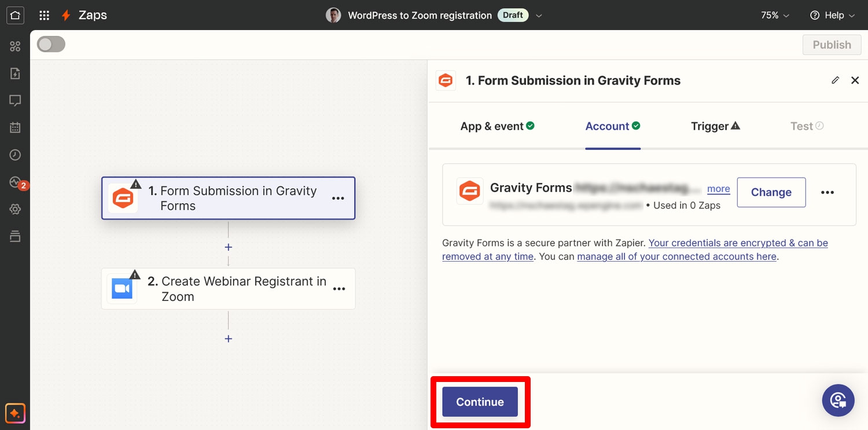The width and height of the screenshot is (868, 430).
Task: Switch to the App & event tab
Action: coord(497,126)
